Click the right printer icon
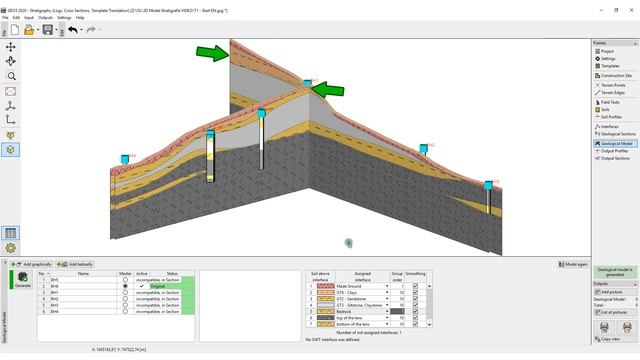The height and width of the screenshot is (360, 640). tap(627, 327)
